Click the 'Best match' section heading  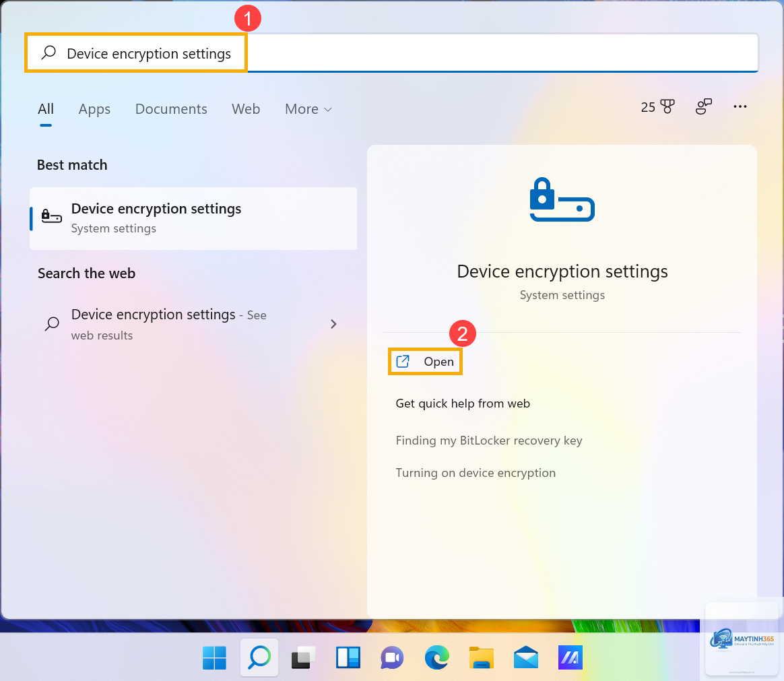[72, 165]
